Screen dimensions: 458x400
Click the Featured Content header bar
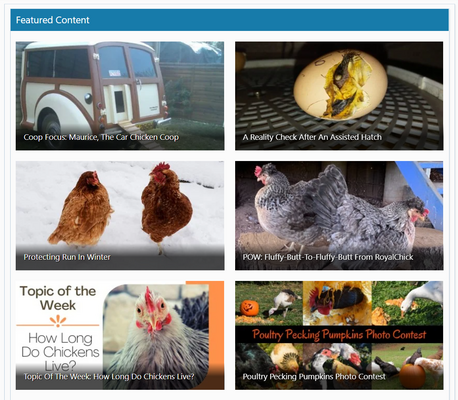tap(229, 20)
